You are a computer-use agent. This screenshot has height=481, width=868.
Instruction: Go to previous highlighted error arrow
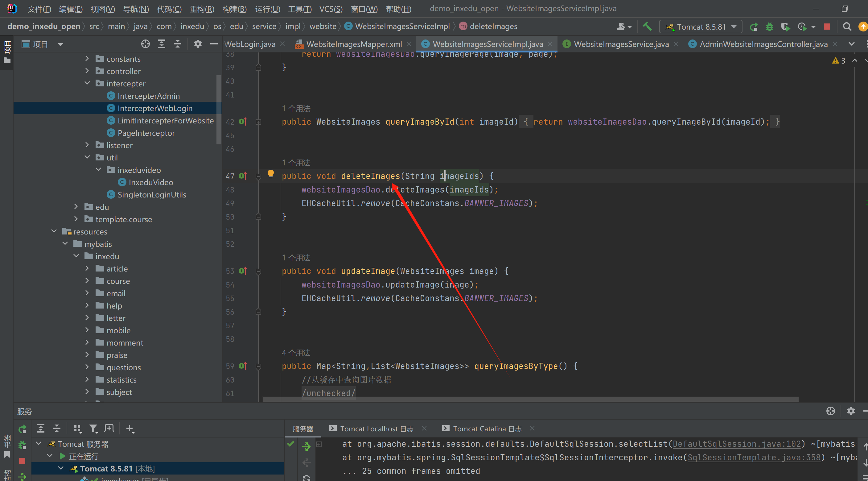click(x=854, y=61)
